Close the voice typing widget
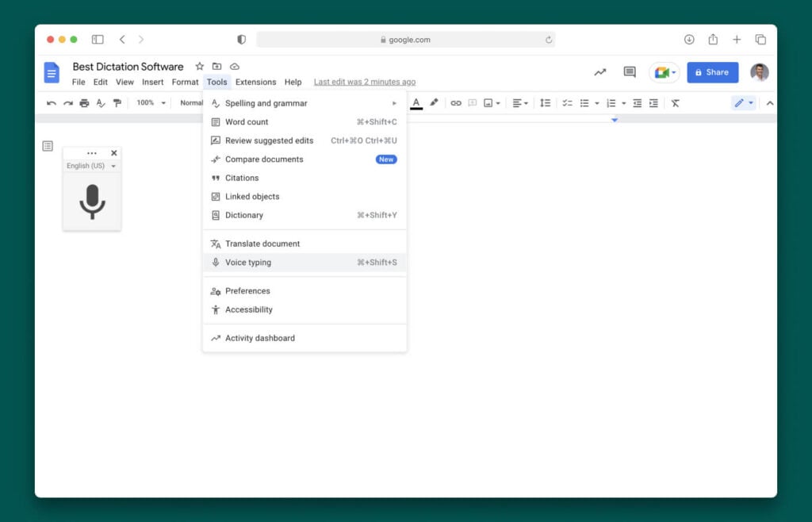The height and width of the screenshot is (522, 812). point(113,152)
